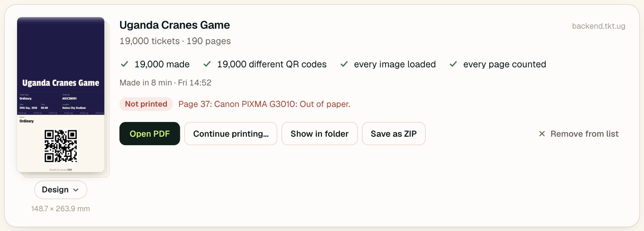Image resolution: width=644 pixels, height=231 pixels.
Task: Click the 148.7 × 263.9 mm size label
Action: [61, 209]
